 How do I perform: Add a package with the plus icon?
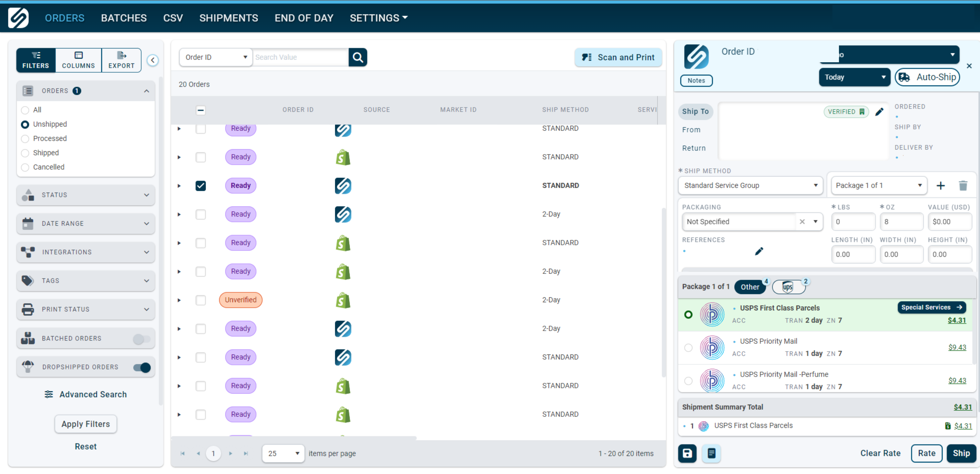(941, 185)
